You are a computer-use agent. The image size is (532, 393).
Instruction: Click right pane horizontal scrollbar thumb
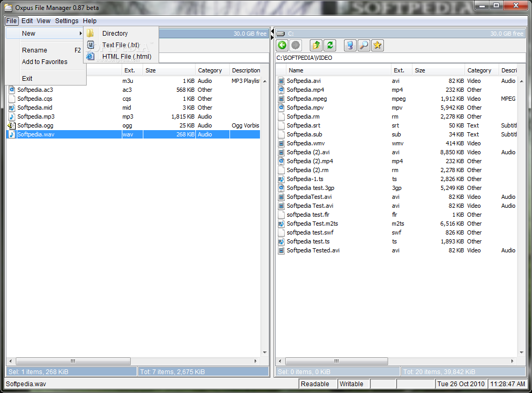tap(336, 361)
